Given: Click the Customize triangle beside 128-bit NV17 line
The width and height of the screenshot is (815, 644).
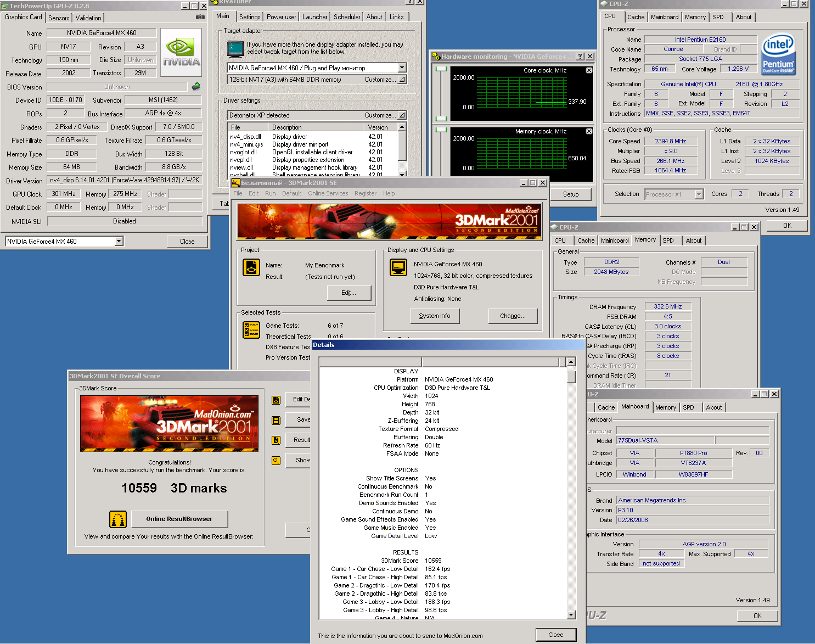Looking at the screenshot, I should pos(402,80).
